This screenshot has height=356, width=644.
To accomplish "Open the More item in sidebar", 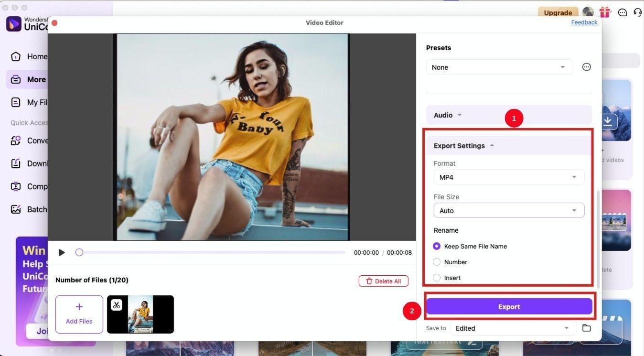I will 28,79.
